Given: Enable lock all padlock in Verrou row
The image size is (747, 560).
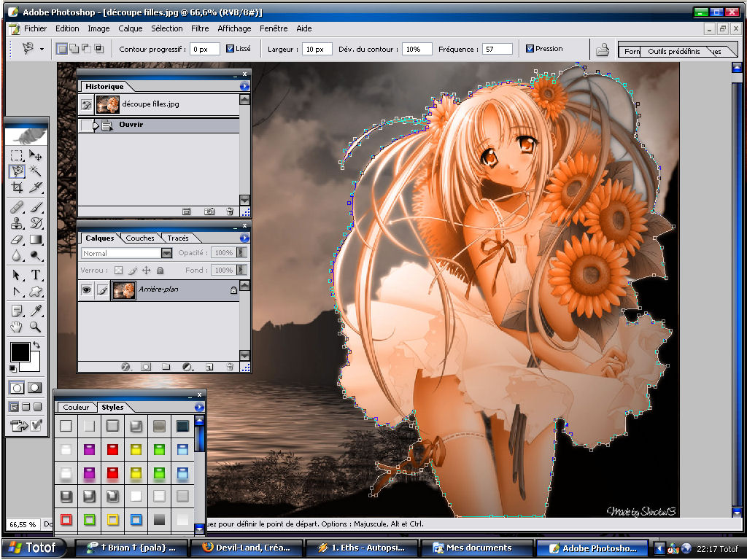Looking at the screenshot, I should 160,271.
